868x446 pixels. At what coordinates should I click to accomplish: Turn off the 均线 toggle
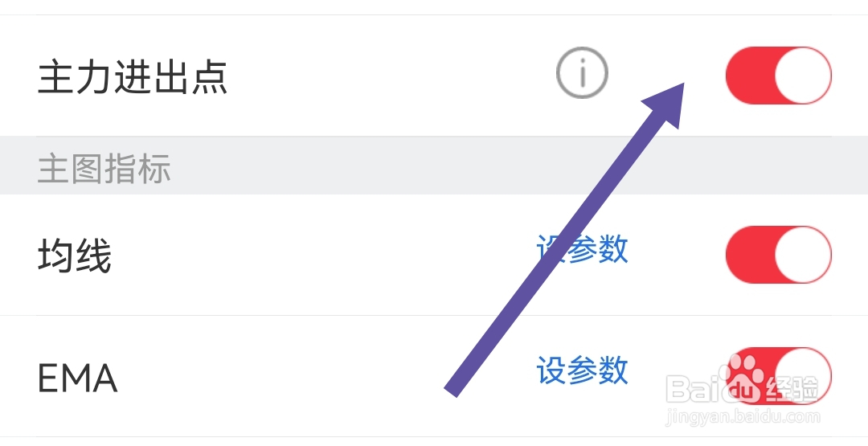click(778, 254)
